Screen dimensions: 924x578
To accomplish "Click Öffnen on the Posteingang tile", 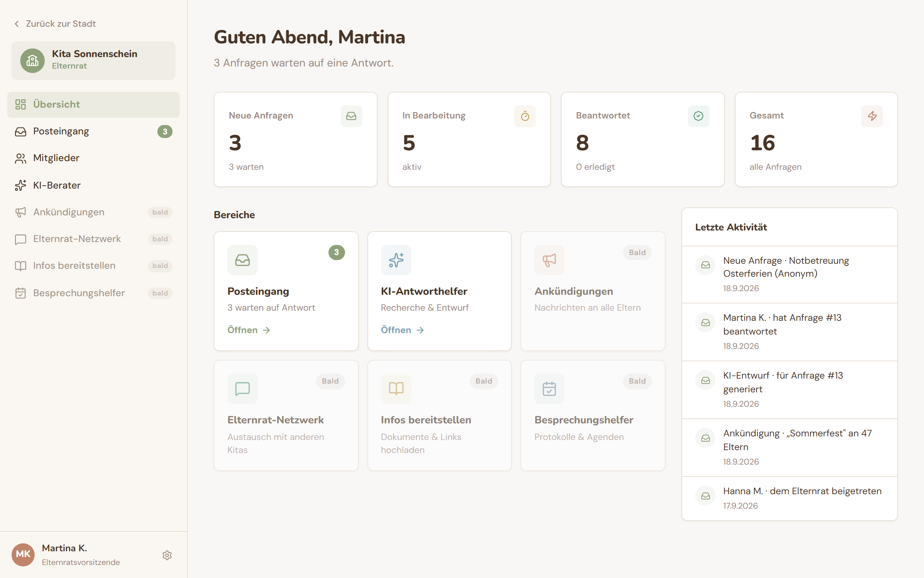I will (249, 330).
